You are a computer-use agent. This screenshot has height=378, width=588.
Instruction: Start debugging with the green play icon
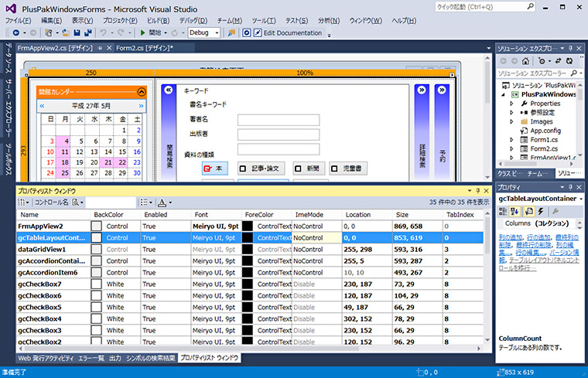coord(142,33)
